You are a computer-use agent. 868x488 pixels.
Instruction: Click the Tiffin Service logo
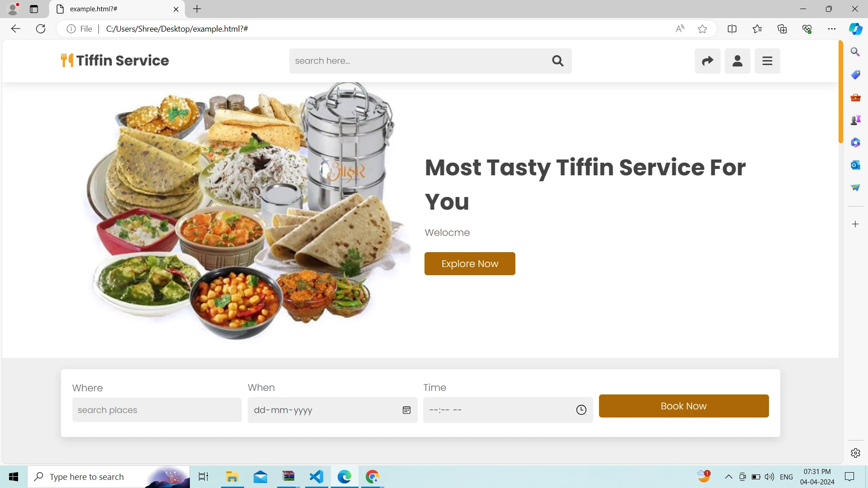[x=115, y=61]
